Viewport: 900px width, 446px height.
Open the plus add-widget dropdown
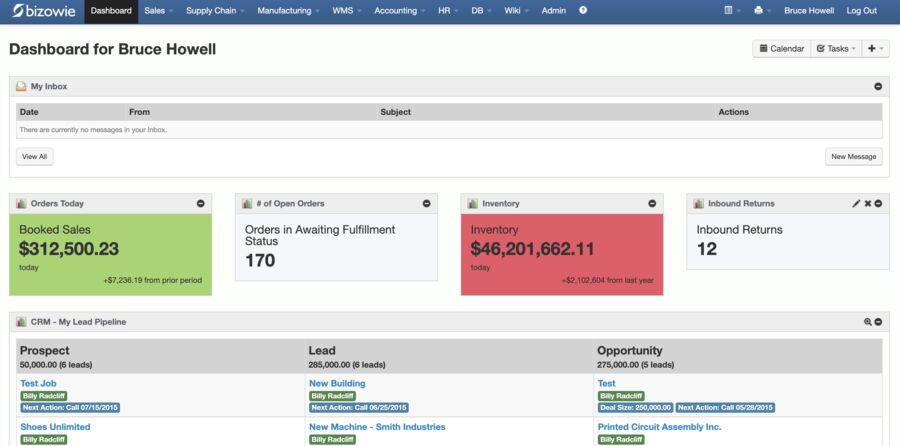coord(875,49)
